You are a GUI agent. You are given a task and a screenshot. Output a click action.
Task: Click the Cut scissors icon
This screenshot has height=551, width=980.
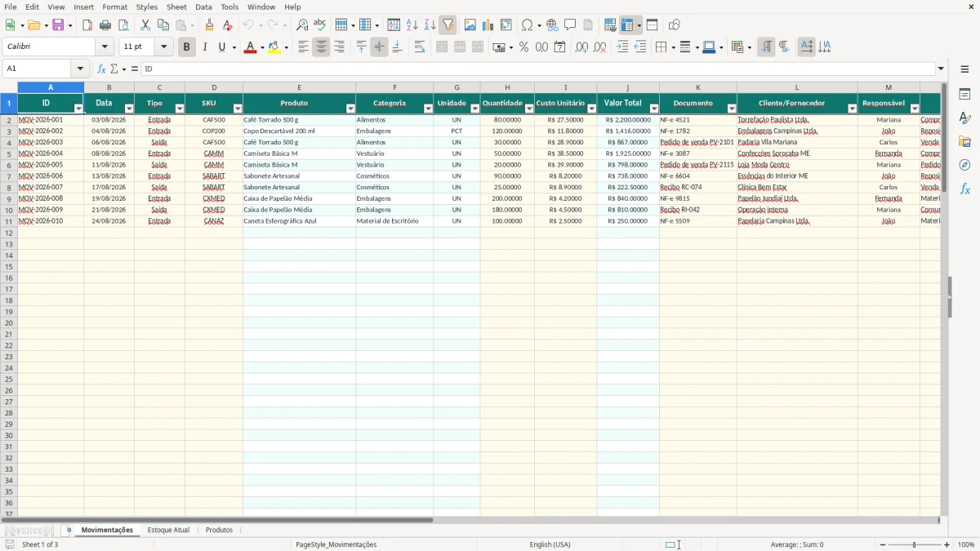coord(145,25)
